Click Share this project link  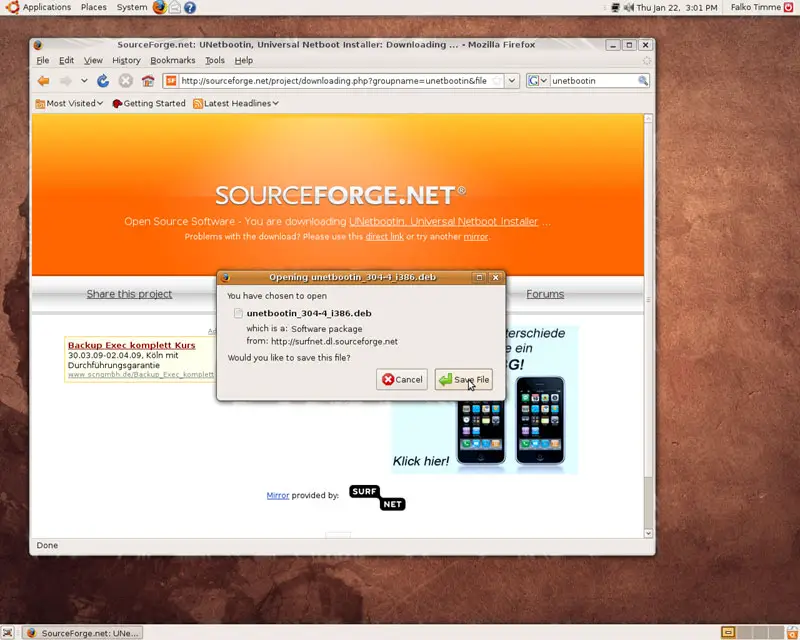pos(129,294)
